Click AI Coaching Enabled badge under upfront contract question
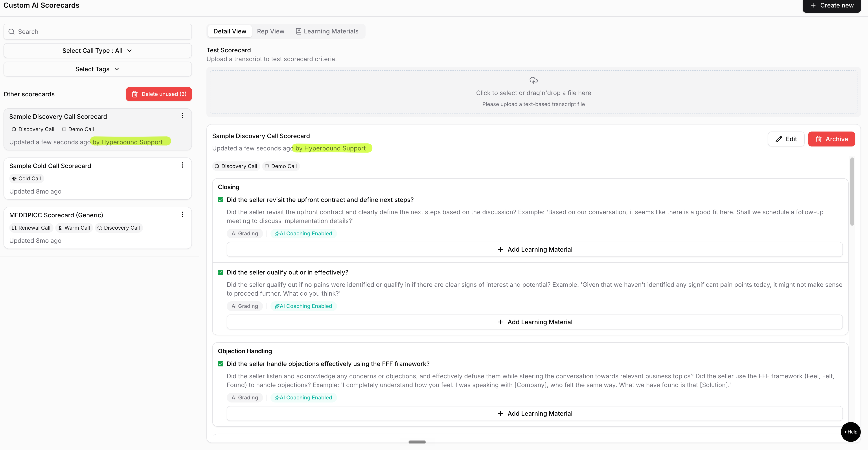This screenshot has height=450, width=868. point(303,233)
